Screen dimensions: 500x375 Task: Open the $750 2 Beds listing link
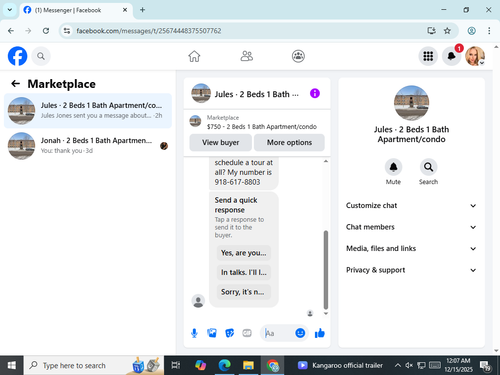(262, 127)
